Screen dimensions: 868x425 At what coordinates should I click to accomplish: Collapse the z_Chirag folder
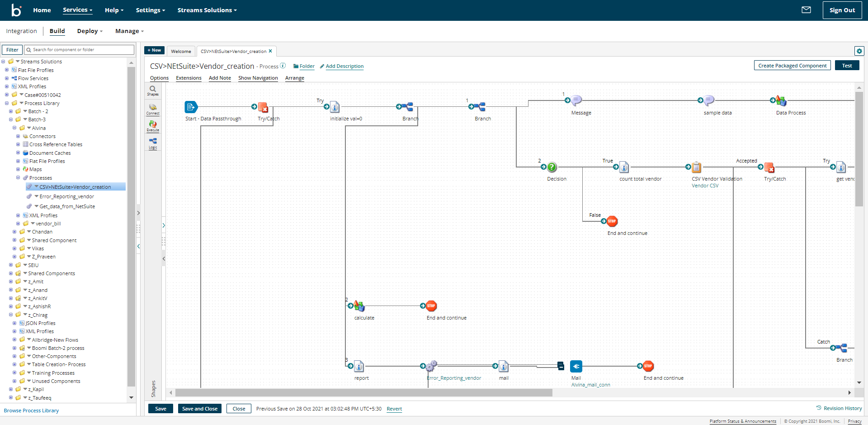click(11, 315)
